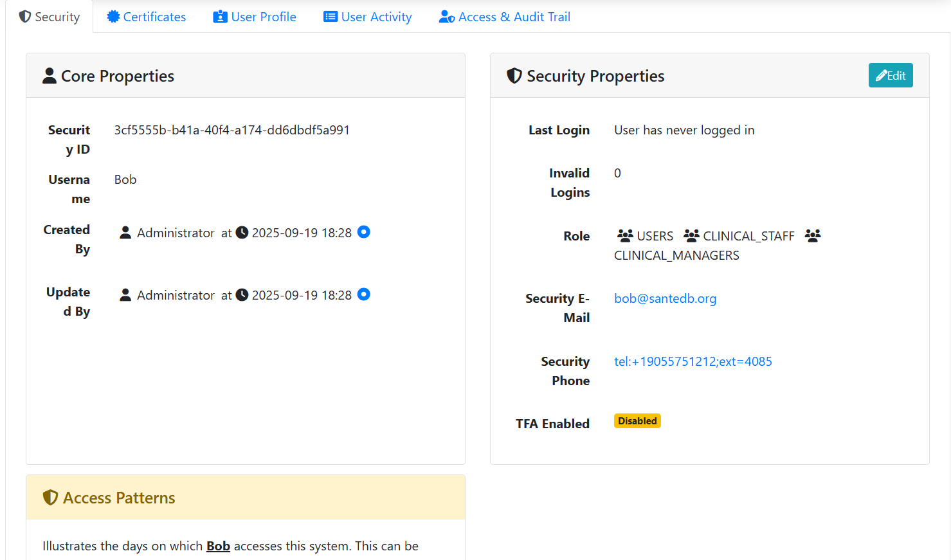This screenshot has width=951, height=560.
Task: Click the CLINICAL_STAFF role group icon
Action: coord(691,235)
